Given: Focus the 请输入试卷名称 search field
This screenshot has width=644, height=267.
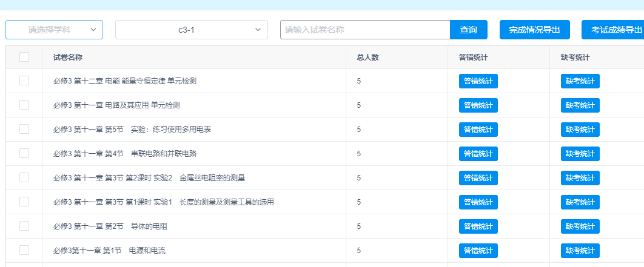Looking at the screenshot, I should coord(365,30).
